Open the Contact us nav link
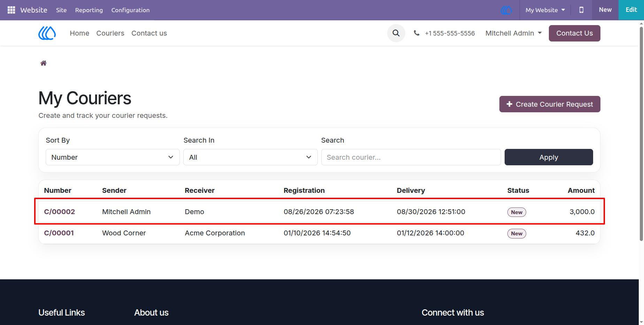Image resolution: width=644 pixels, height=325 pixels. tap(149, 33)
